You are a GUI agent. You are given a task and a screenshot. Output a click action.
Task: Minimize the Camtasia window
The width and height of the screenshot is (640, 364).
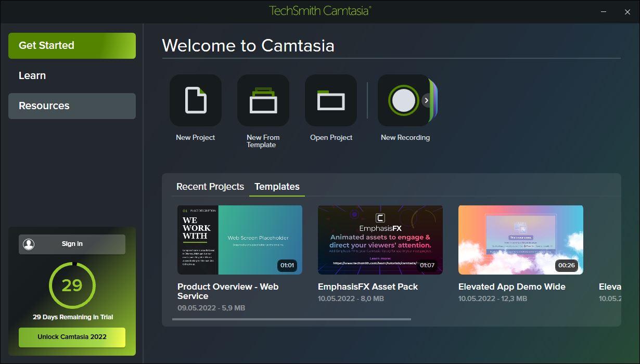[x=603, y=11]
